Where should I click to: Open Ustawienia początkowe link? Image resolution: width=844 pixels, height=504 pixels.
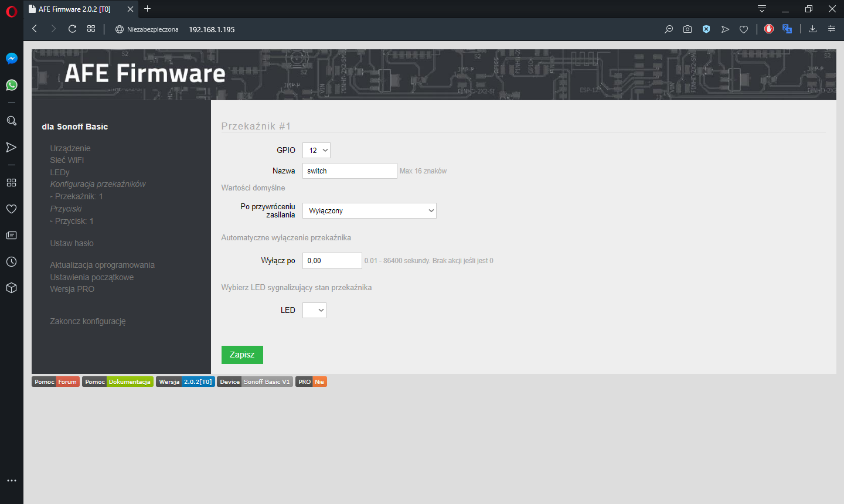[91, 277]
